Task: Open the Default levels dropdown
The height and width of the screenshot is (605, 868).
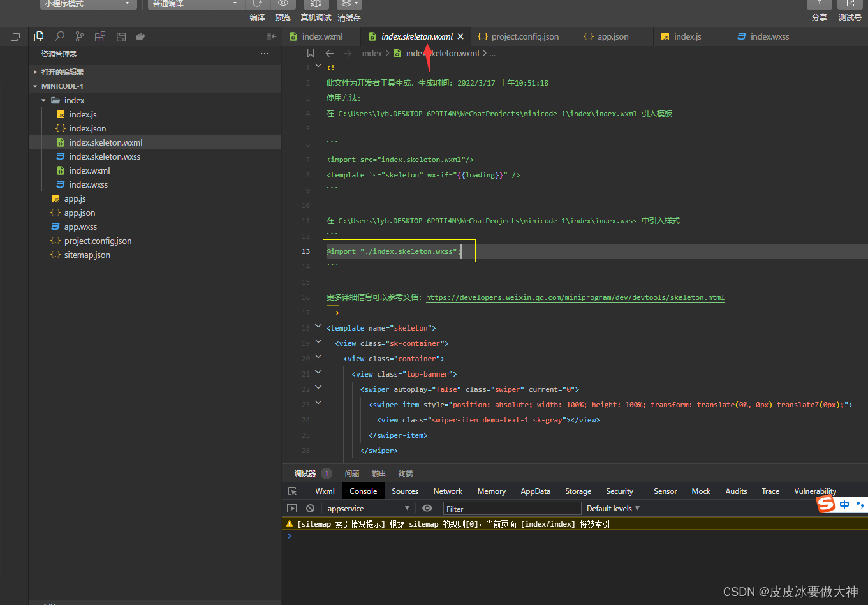Action: point(613,509)
